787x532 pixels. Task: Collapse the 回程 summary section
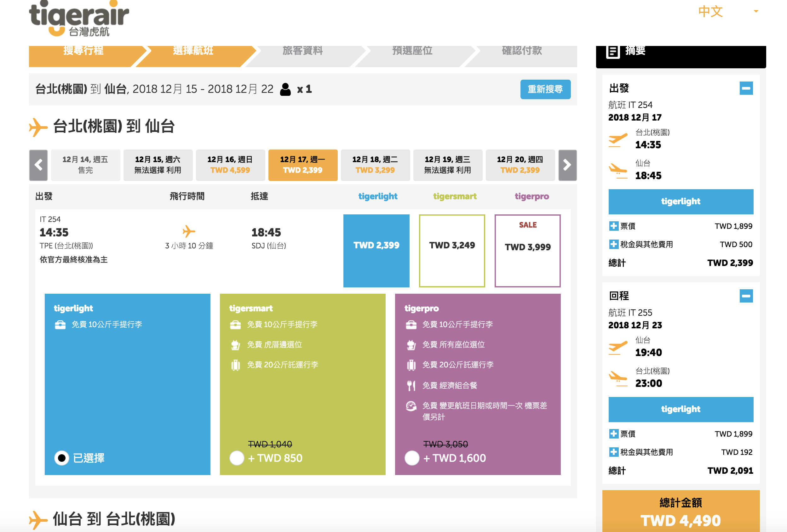pos(746,296)
